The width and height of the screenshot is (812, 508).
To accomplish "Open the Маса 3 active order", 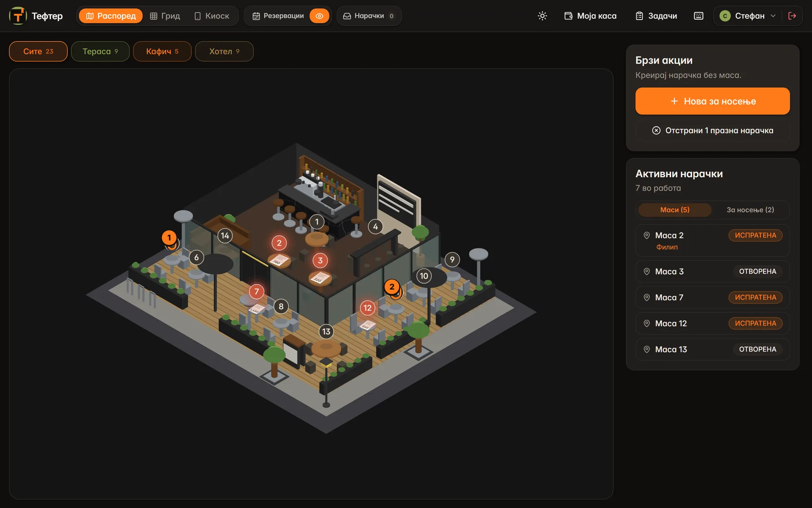I will coord(713,271).
